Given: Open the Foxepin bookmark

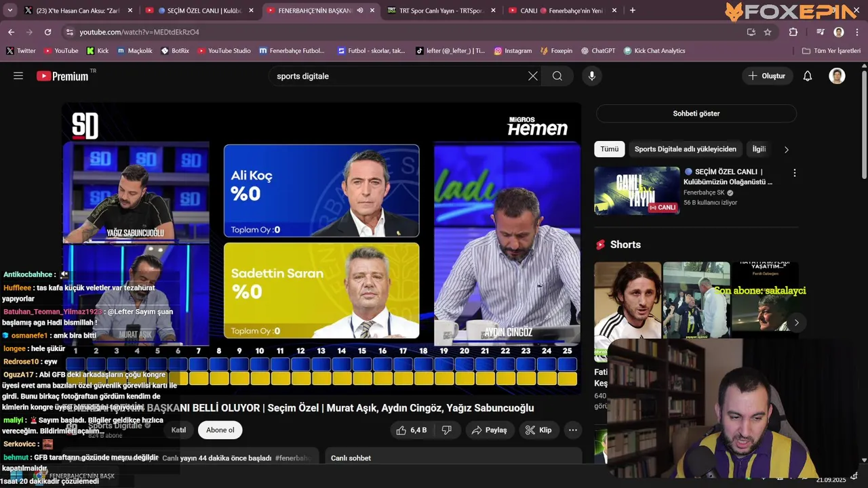Looking at the screenshot, I should click(556, 51).
